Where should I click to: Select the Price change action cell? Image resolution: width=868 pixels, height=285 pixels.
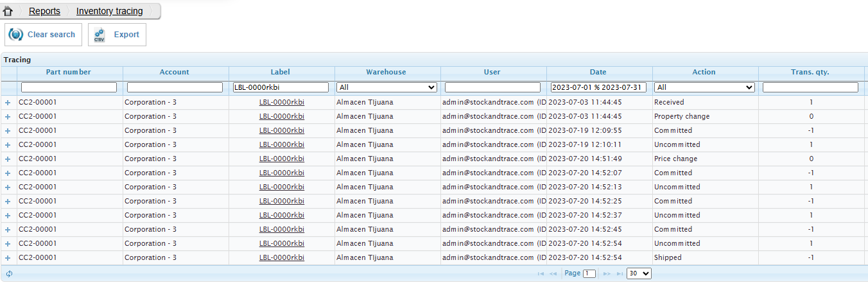coord(706,159)
